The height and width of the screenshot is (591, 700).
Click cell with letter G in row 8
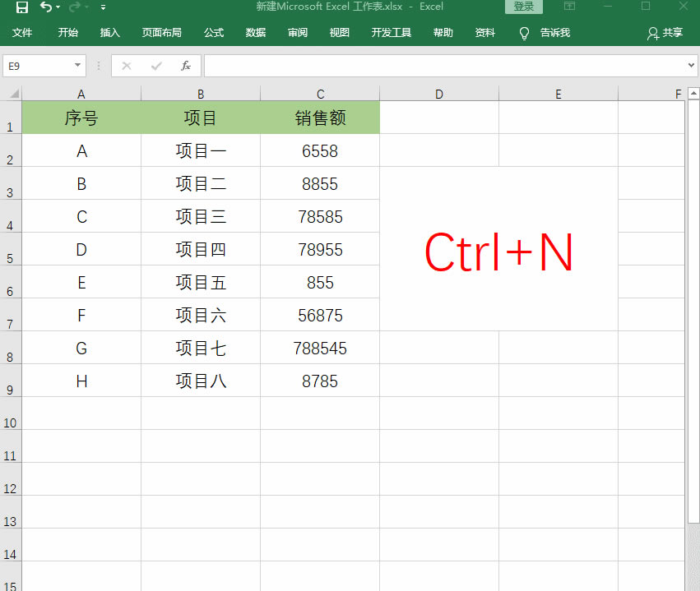click(x=81, y=348)
